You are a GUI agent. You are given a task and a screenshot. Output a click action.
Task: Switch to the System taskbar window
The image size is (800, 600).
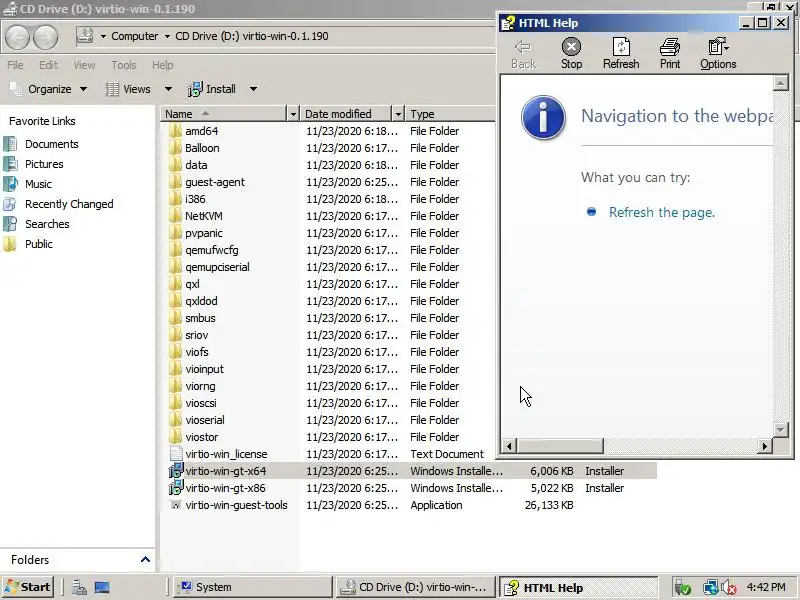click(x=252, y=587)
